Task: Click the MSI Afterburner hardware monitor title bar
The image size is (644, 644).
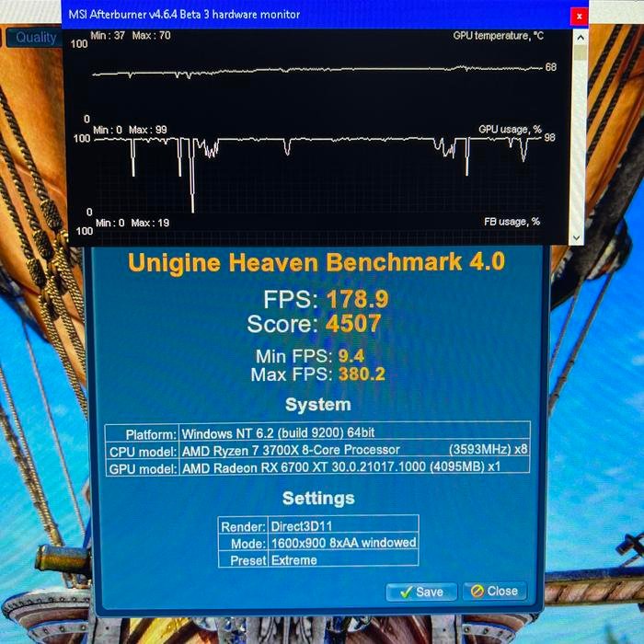Action: (x=276, y=15)
